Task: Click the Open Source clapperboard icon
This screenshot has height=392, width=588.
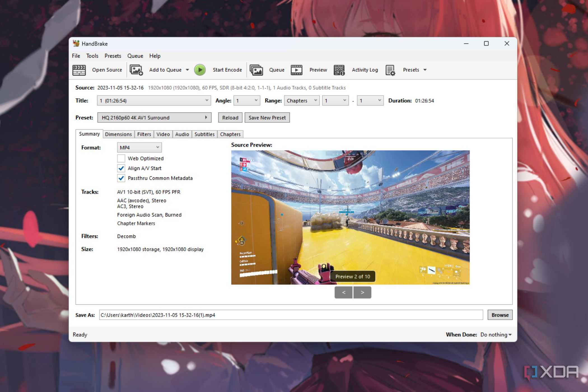Action: coord(79,70)
